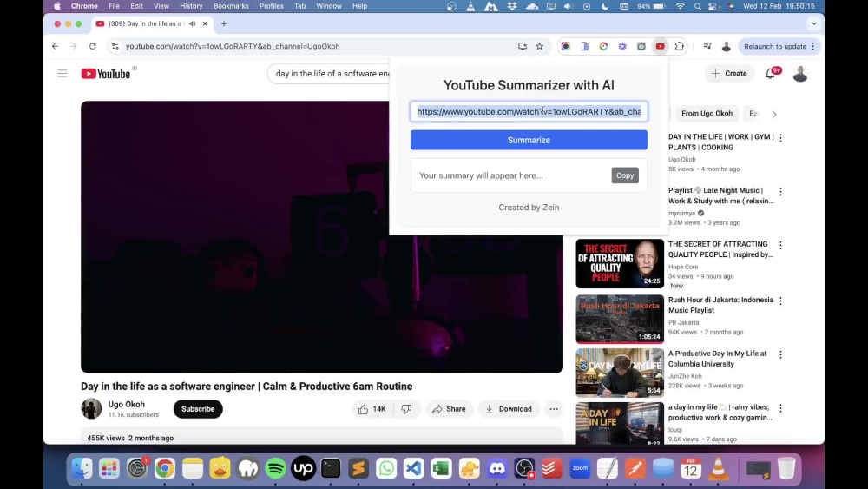
Task: Open WhatsApp from the dock
Action: pyautogui.click(x=386, y=468)
